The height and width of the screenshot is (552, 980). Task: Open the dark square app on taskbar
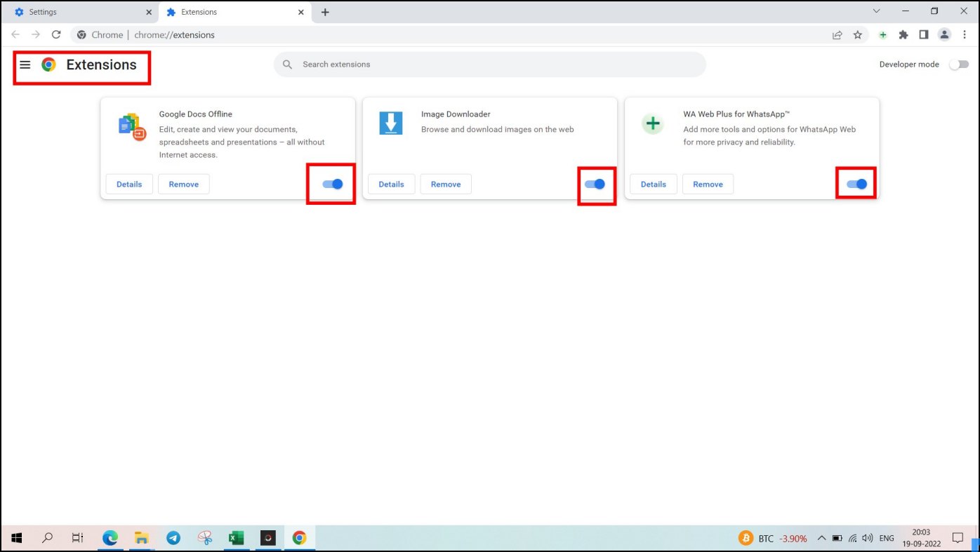(x=268, y=538)
